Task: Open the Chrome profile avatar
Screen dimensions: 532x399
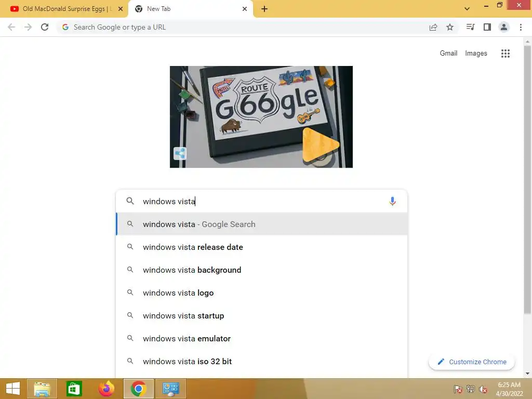Action: pyautogui.click(x=504, y=27)
